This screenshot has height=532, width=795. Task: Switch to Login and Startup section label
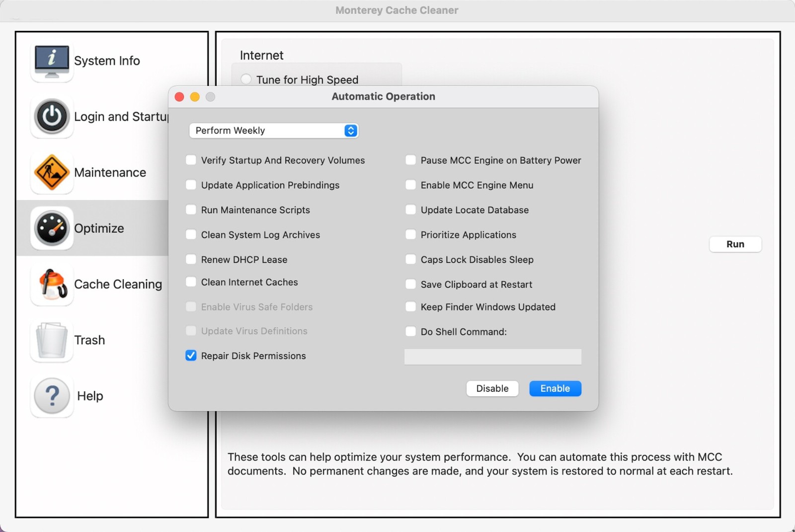click(121, 117)
